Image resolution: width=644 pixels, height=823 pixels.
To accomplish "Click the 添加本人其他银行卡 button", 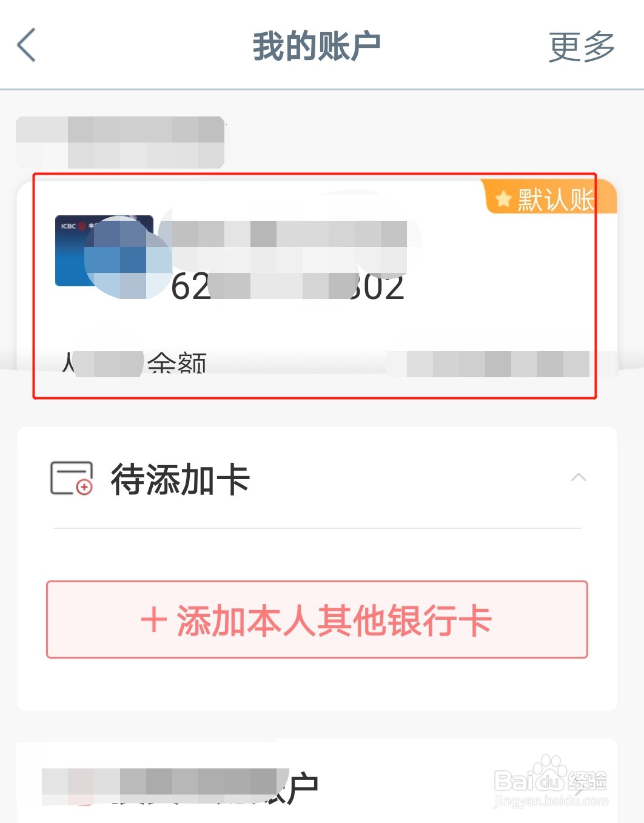I will [317, 620].
